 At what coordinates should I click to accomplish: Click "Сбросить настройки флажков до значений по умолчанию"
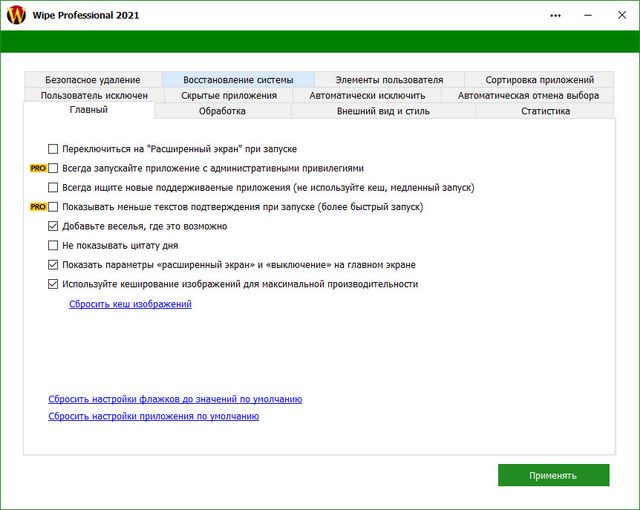[x=175, y=399]
